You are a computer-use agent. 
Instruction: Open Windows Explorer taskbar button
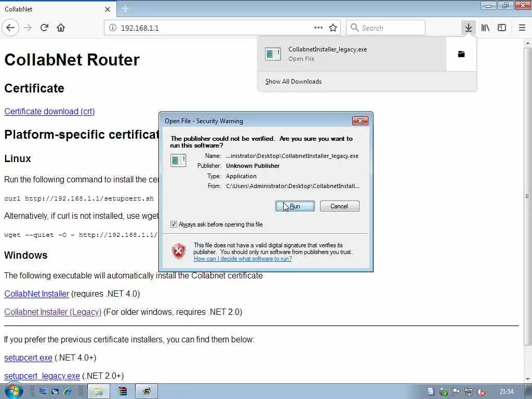pos(99,392)
